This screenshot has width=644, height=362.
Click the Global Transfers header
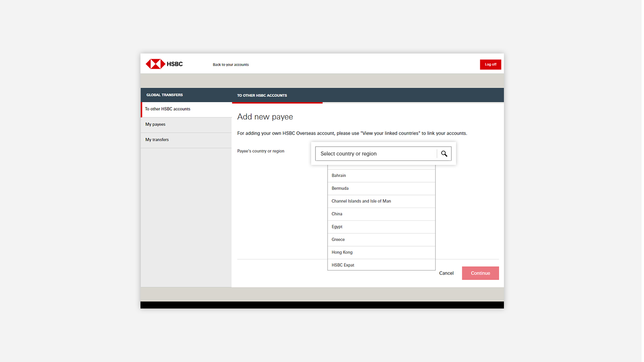point(165,95)
